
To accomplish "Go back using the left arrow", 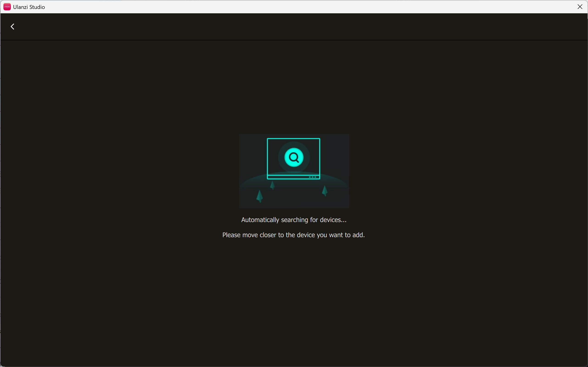I will (12, 26).
